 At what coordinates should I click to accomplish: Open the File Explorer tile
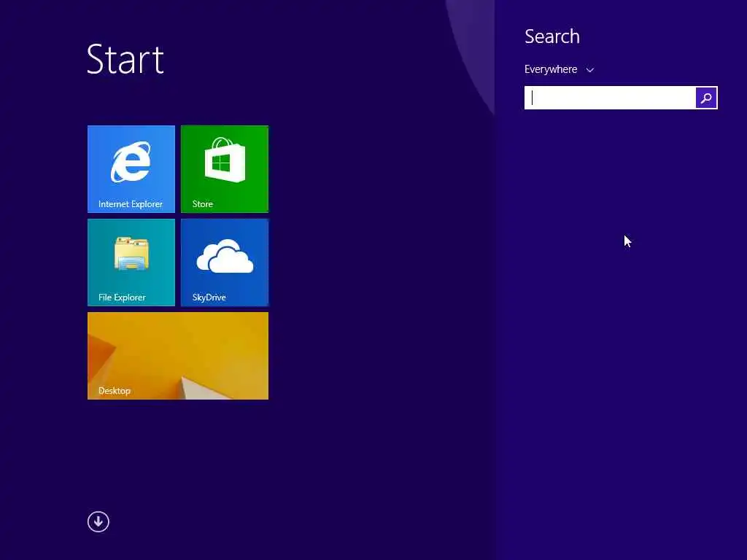131,262
